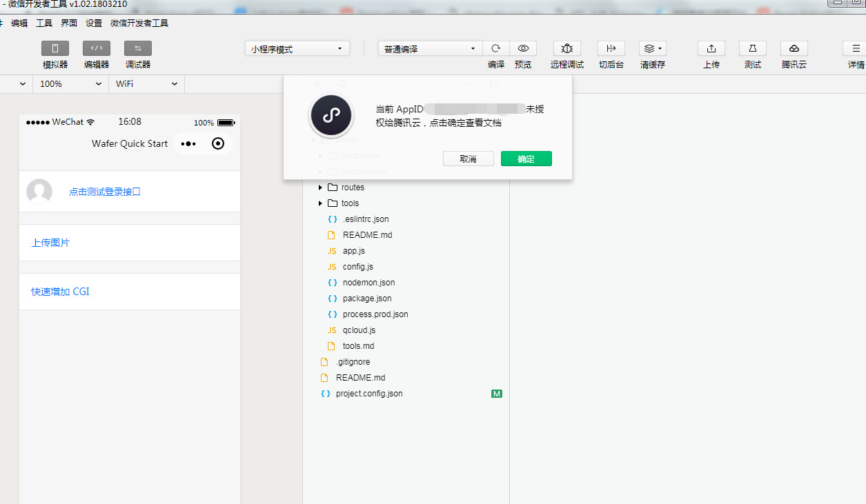
Task: Click the green 确定 button
Action: [x=527, y=159]
